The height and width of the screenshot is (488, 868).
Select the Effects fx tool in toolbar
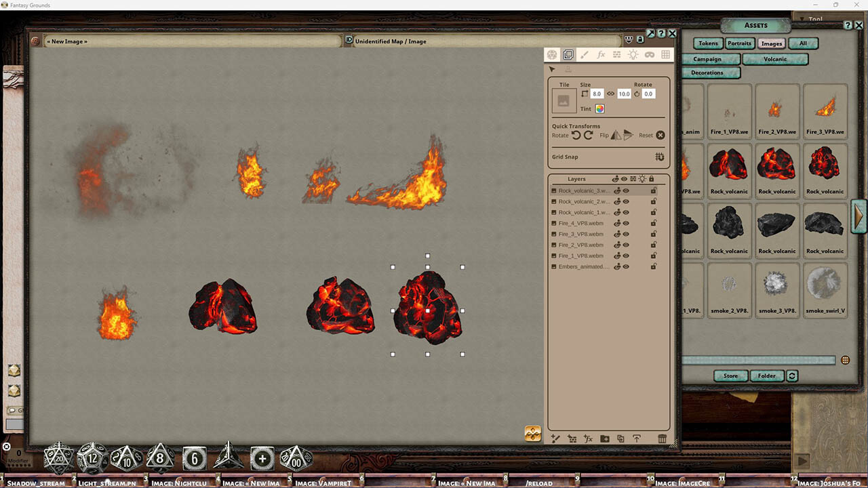(601, 55)
